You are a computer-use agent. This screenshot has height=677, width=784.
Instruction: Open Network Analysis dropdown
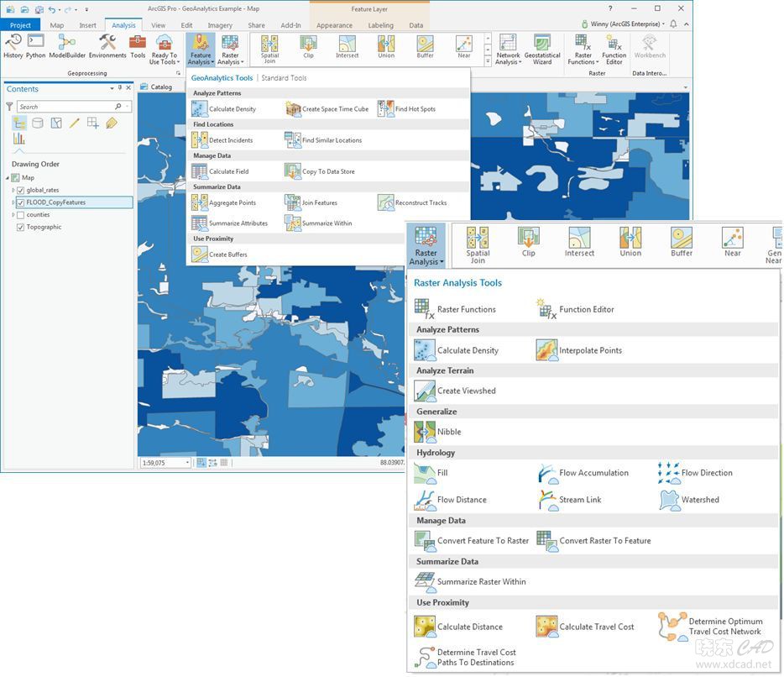coord(508,50)
